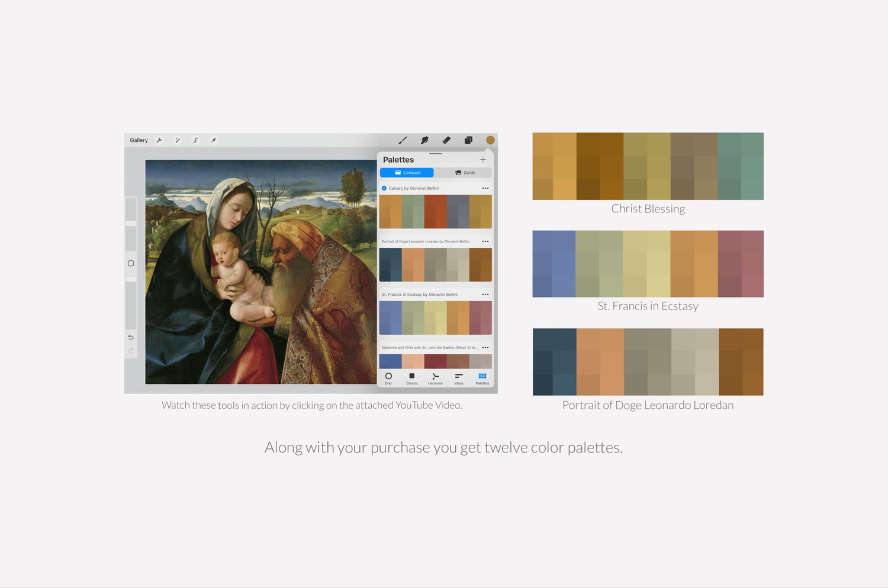Click the "Palettes" panel heading

click(398, 160)
